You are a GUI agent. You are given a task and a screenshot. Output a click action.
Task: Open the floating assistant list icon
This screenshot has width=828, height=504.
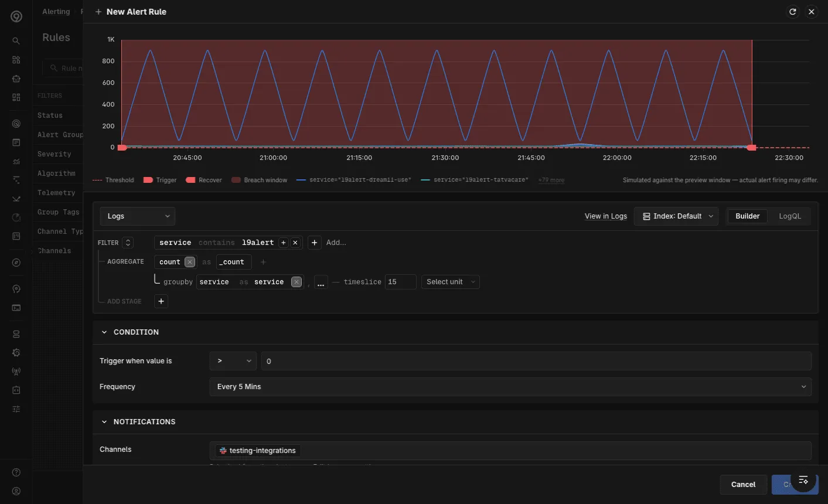point(803,480)
